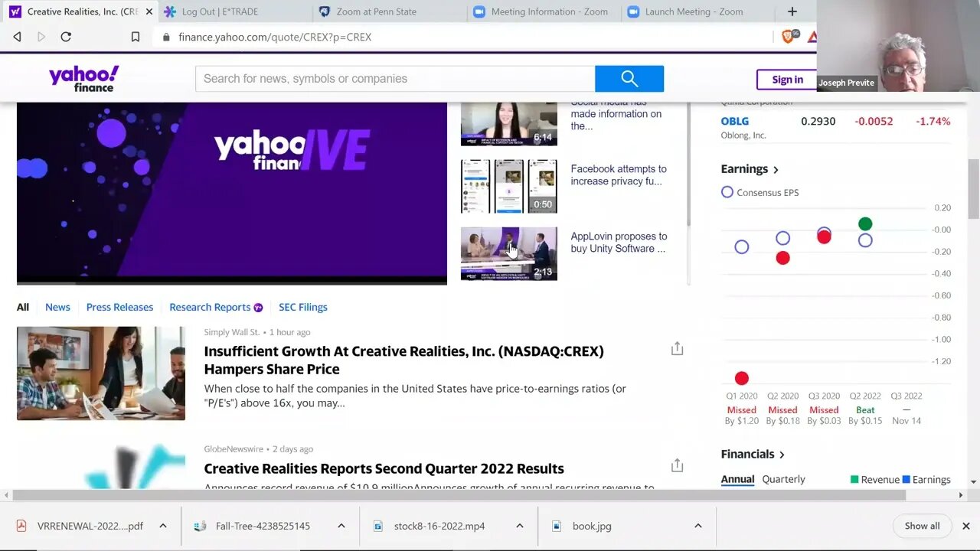Image resolution: width=980 pixels, height=551 pixels.
Task: Click OBLG change value -1.74%
Action: [933, 121]
